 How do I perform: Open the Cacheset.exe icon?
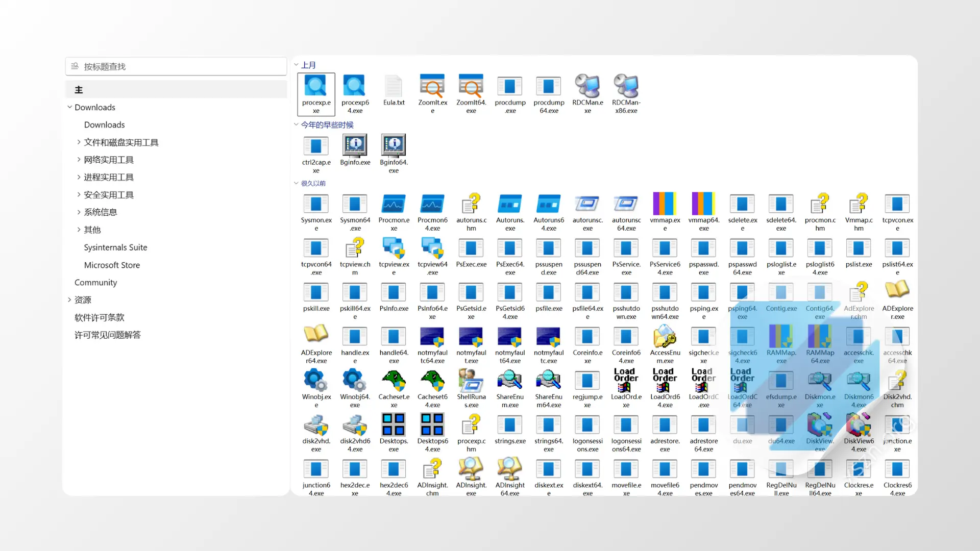[394, 381]
